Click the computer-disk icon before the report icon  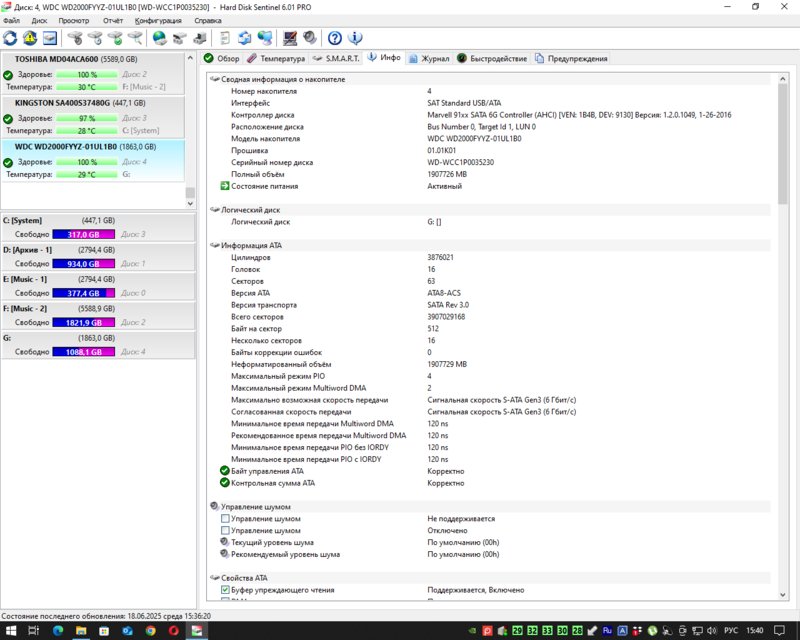199,38
